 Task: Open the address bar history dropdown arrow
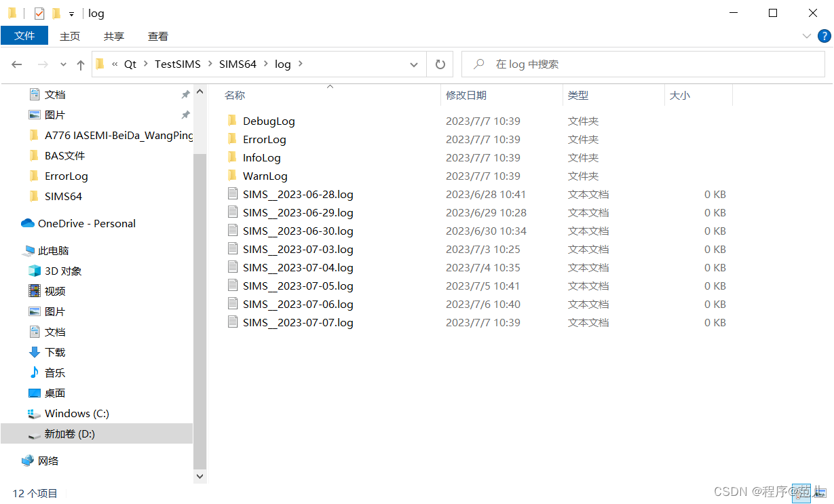414,64
